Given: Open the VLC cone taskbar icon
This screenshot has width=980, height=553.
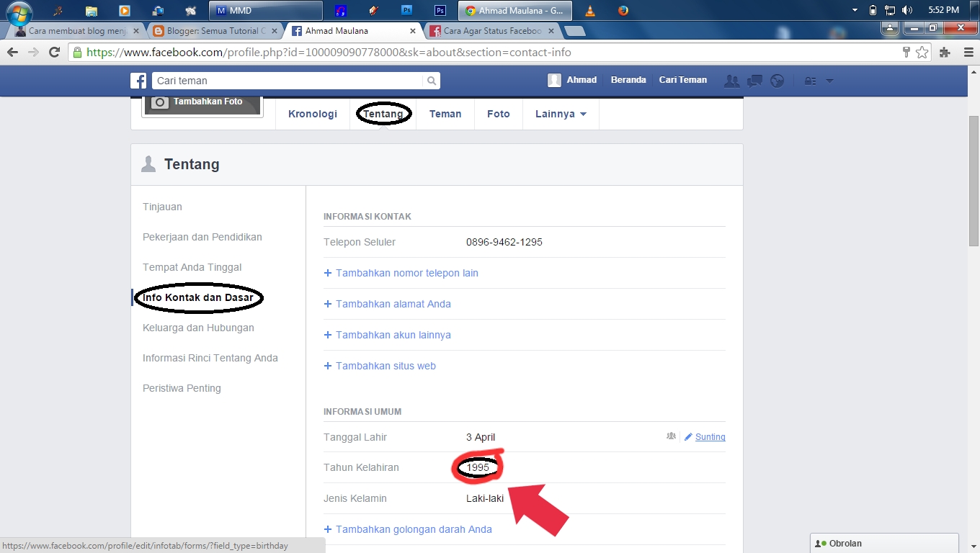Looking at the screenshot, I should [x=590, y=11].
